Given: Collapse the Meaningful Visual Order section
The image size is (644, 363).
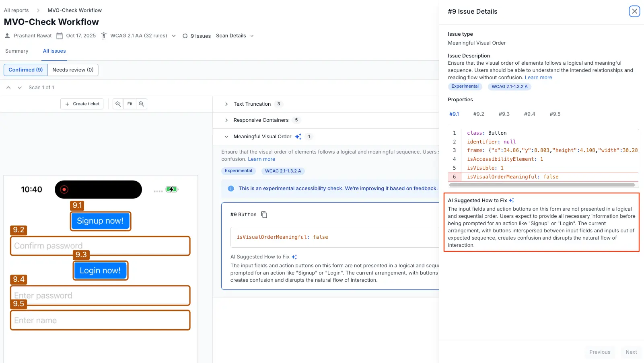Looking at the screenshot, I should click(x=226, y=136).
